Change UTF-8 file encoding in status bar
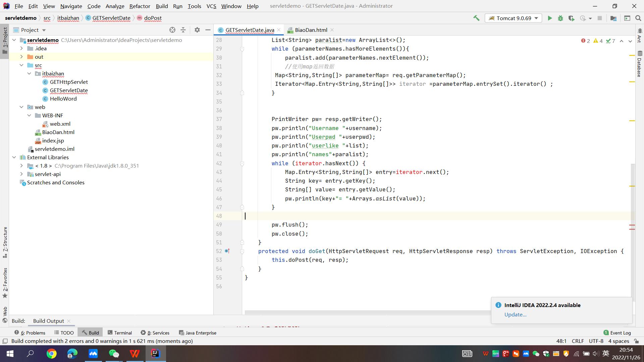644x362 pixels. 596,341
